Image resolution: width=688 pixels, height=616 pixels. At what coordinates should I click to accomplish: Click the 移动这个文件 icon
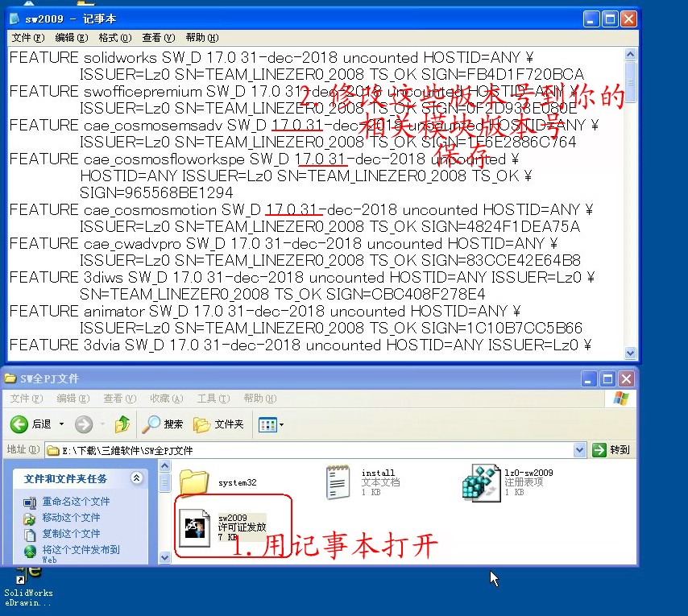[29, 519]
